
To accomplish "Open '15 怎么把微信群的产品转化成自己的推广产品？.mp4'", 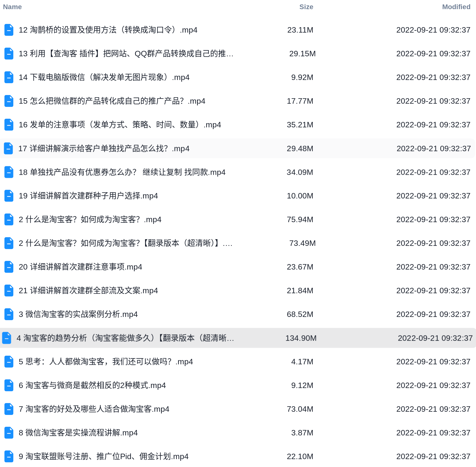I will point(112,101).
